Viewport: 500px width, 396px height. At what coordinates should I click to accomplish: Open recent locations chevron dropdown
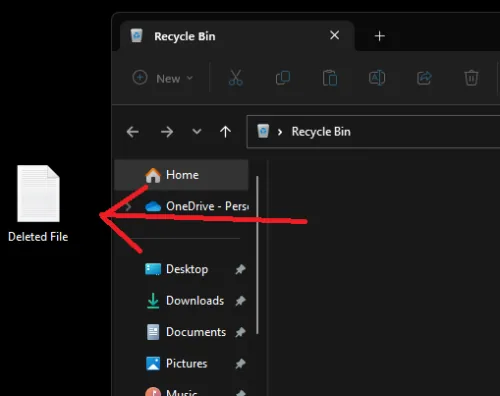click(197, 131)
